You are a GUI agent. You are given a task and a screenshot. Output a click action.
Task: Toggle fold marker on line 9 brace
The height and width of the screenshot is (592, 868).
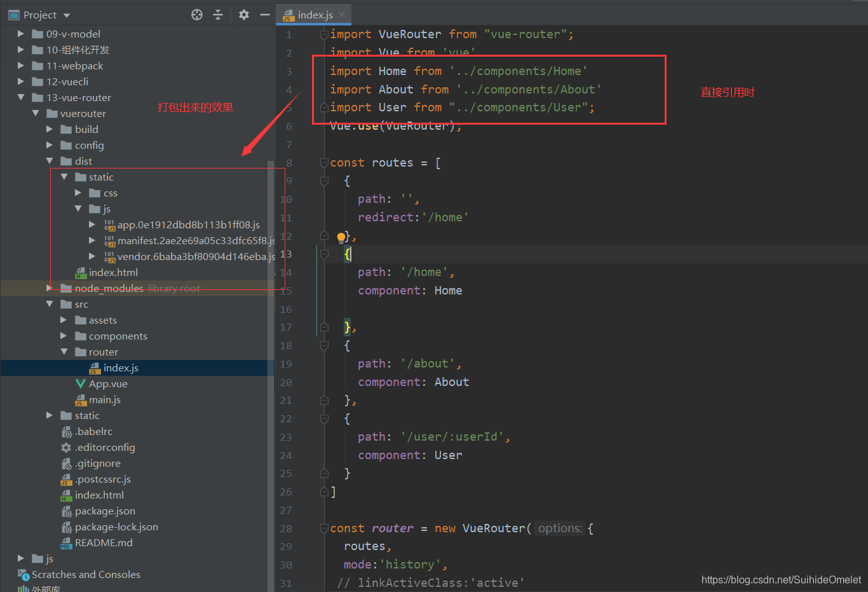324,181
